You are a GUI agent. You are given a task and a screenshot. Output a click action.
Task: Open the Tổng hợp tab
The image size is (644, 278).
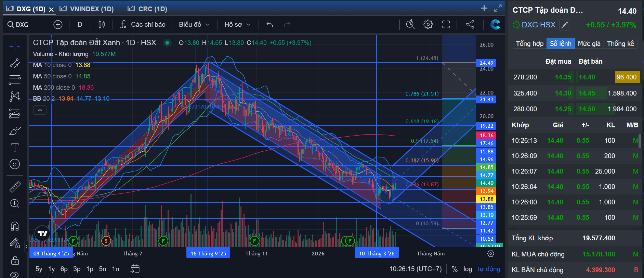click(529, 43)
